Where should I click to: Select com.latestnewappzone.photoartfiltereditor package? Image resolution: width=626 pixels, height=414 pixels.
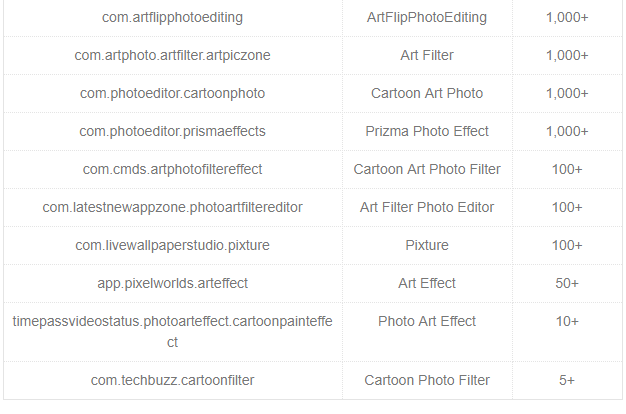(172, 207)
